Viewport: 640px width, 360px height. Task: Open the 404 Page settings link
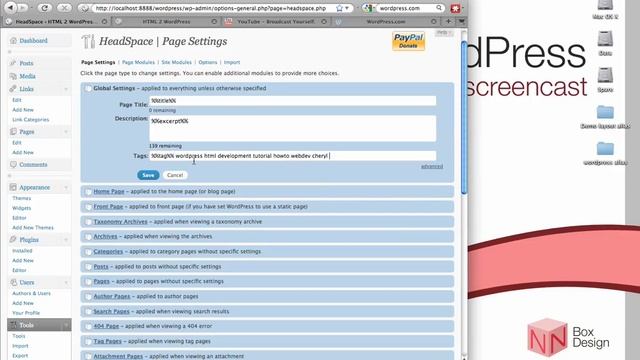[x=106, y=326]
